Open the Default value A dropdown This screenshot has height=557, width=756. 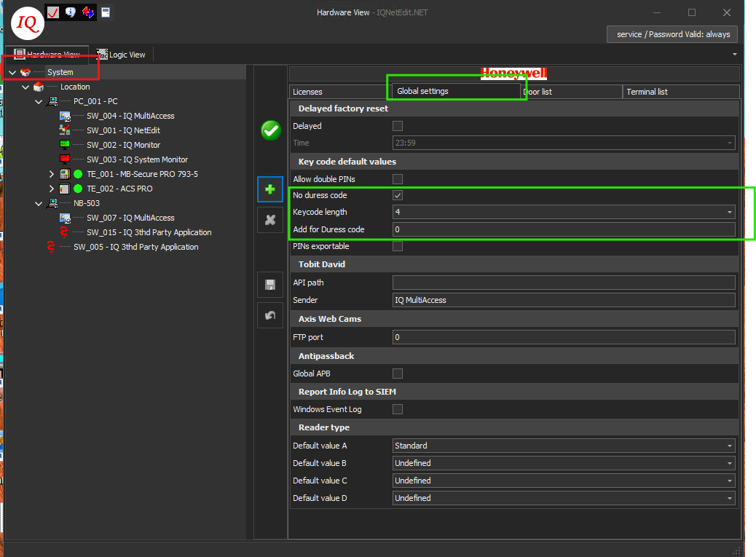[730, 446]
